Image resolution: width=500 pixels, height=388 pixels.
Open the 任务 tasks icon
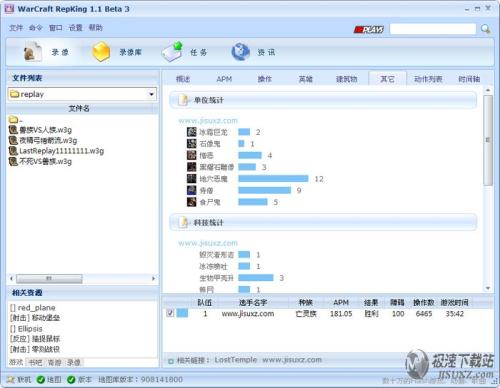[172, 52]
